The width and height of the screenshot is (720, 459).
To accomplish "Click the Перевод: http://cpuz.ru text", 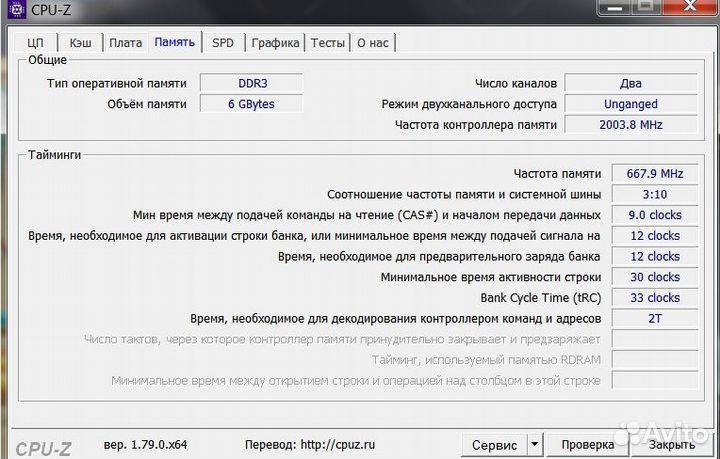I will (309, 445).
